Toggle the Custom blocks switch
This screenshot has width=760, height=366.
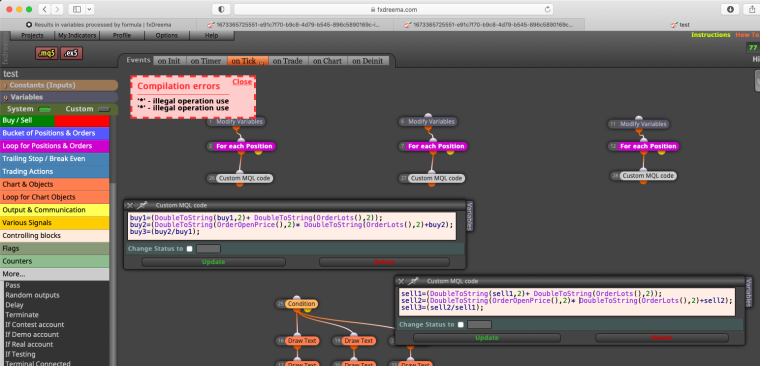click(104, 110)
